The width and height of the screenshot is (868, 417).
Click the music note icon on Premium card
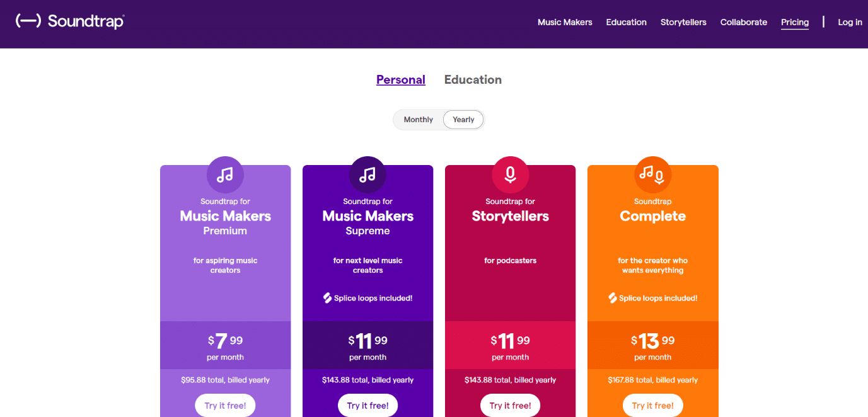point(225,174)
